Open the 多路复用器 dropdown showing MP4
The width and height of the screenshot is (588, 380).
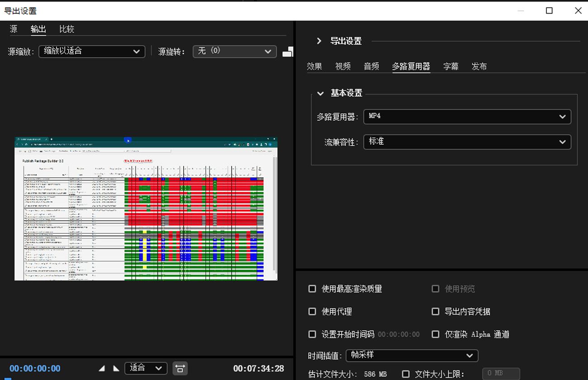point(467,116)
